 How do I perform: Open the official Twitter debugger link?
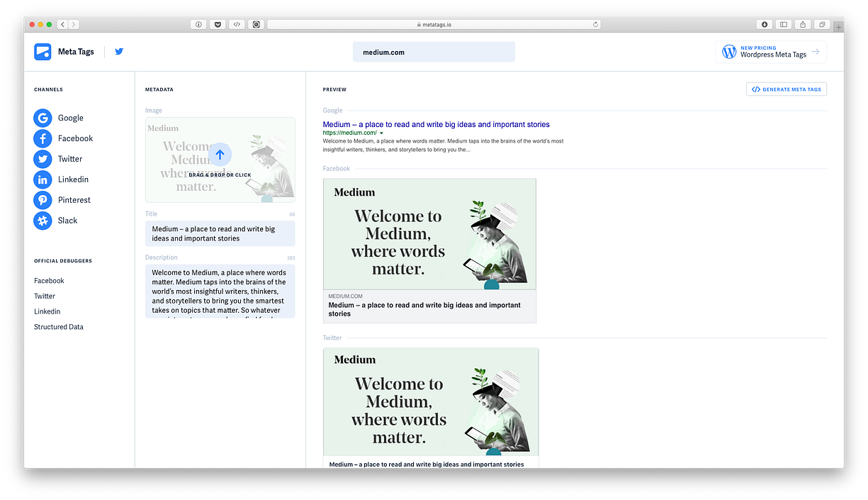[45, 296]
